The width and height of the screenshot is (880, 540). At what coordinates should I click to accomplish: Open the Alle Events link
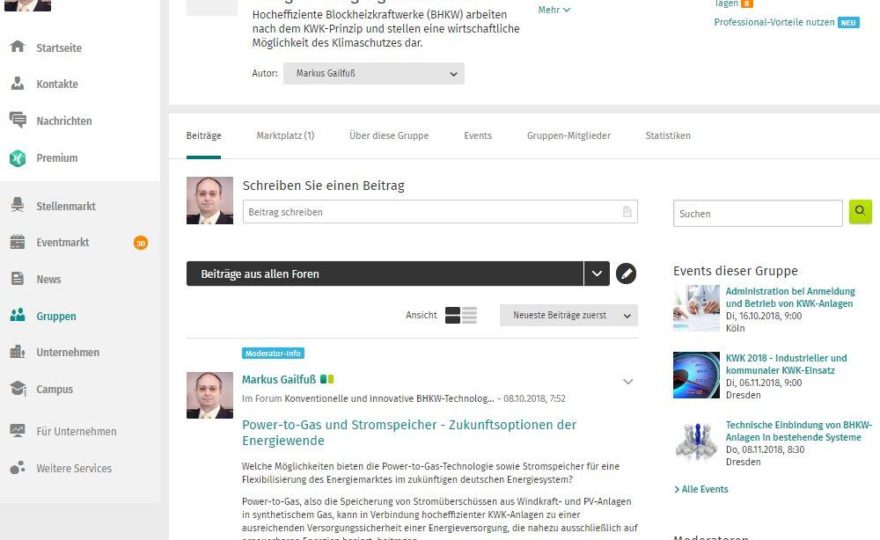click(701, 489)
